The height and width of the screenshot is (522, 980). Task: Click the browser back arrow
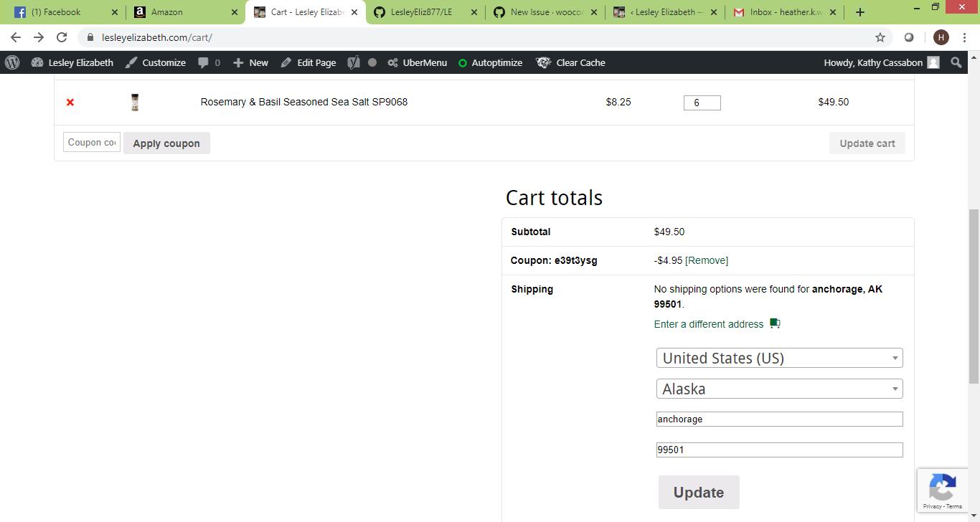(x=16, y=37)
